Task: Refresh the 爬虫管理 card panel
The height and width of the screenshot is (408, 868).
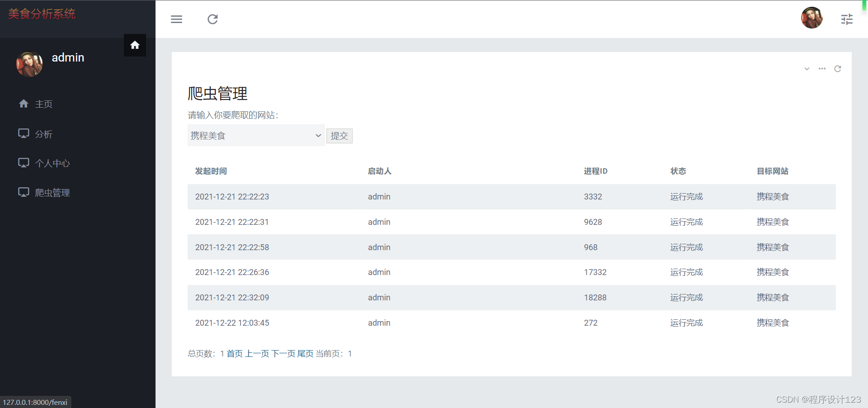Action: (x=838, y=69)
